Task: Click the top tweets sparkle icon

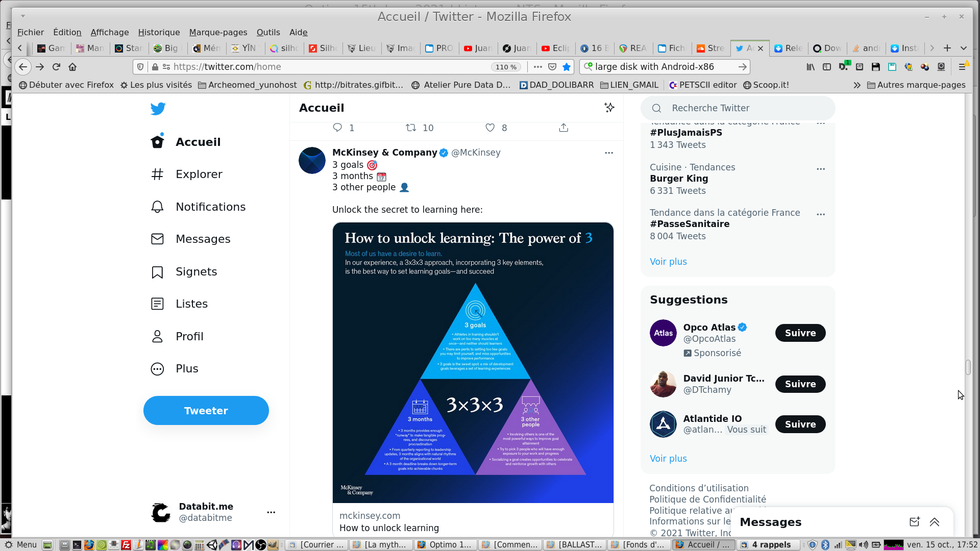Action: coord(609,108)
